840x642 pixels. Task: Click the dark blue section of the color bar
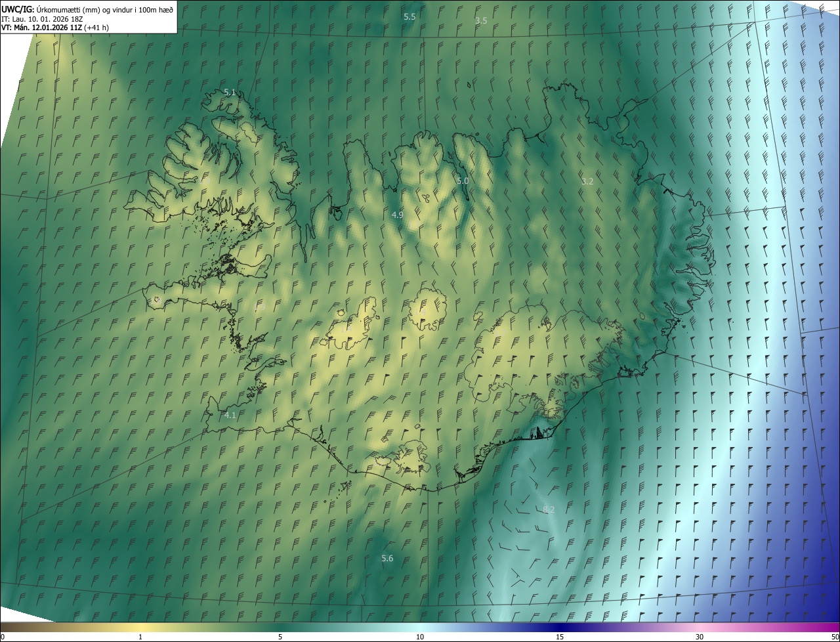coord(560,627)
